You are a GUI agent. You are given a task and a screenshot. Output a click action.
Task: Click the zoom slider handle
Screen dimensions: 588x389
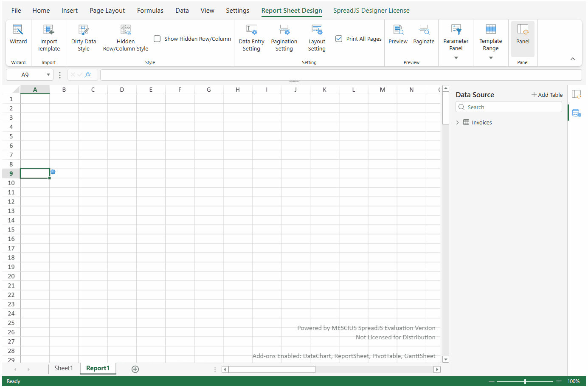coord(525,381)
